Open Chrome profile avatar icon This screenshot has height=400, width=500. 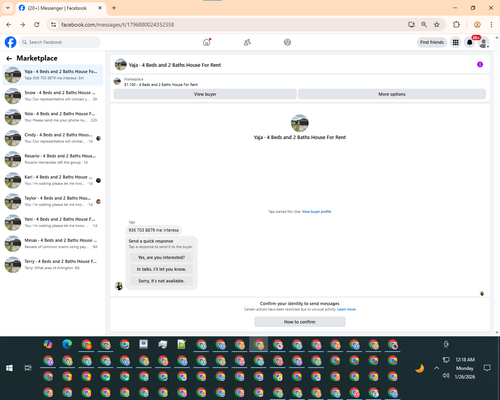(477, 24)
